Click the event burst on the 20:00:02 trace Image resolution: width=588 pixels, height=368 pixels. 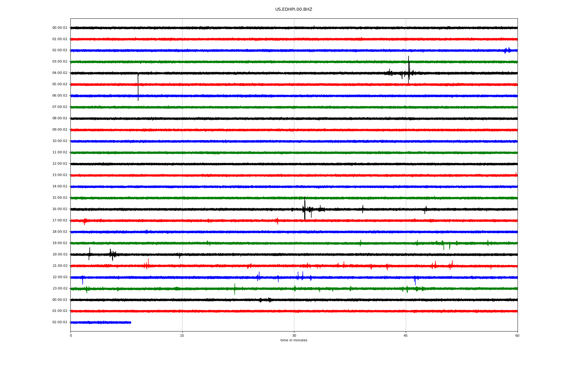click(x=113, y=254)
